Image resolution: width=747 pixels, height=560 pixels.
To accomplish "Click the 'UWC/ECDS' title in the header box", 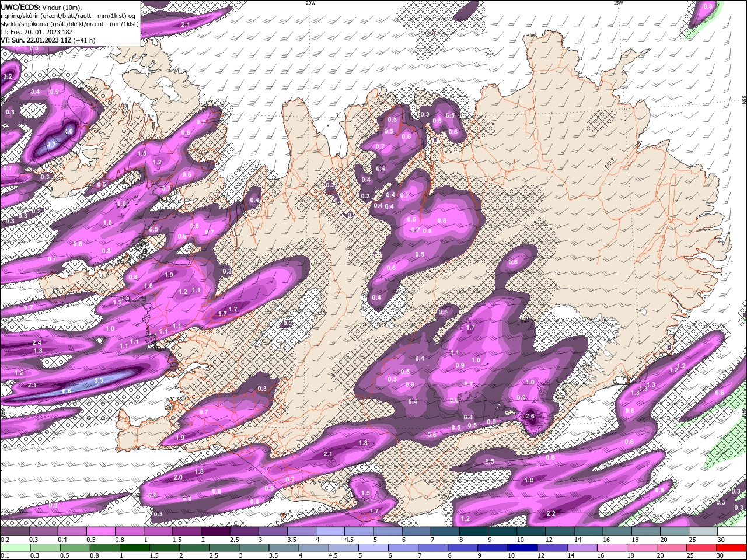I will click(x=19, y=7).
